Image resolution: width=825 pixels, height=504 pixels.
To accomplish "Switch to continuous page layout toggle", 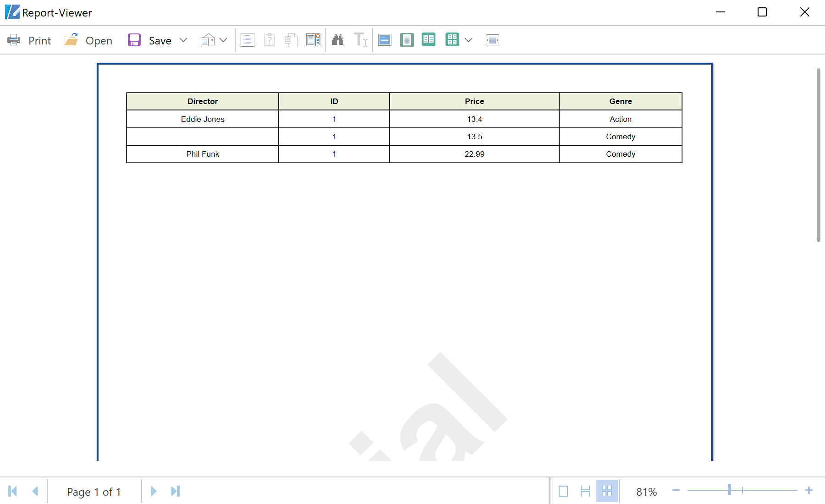I will (x=585, y=491).
